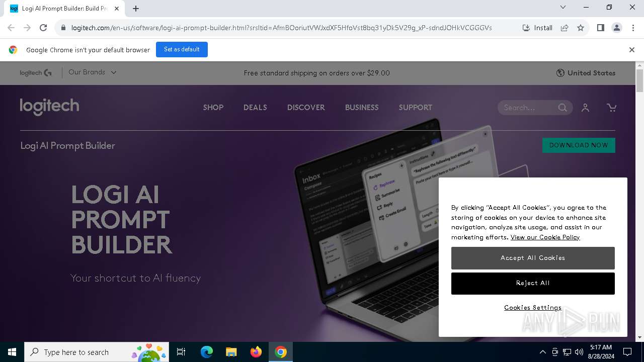Select the Logi AI Prompt Builder tab

65,9
